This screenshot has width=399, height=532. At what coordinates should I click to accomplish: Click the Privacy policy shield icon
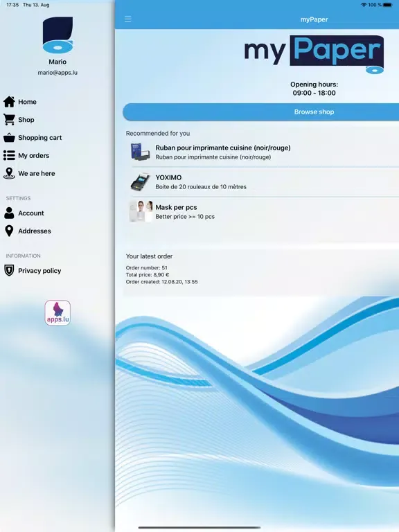click(x=9, y=270)
